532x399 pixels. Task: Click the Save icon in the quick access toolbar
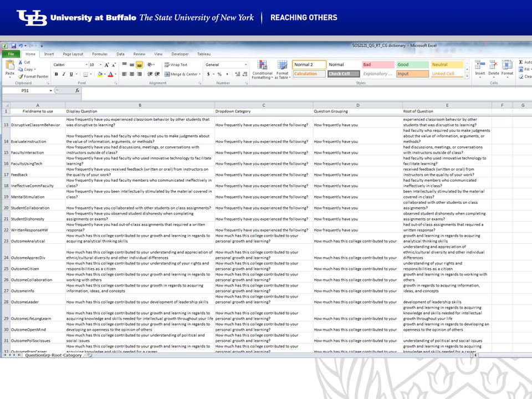(x=13, y=46)
